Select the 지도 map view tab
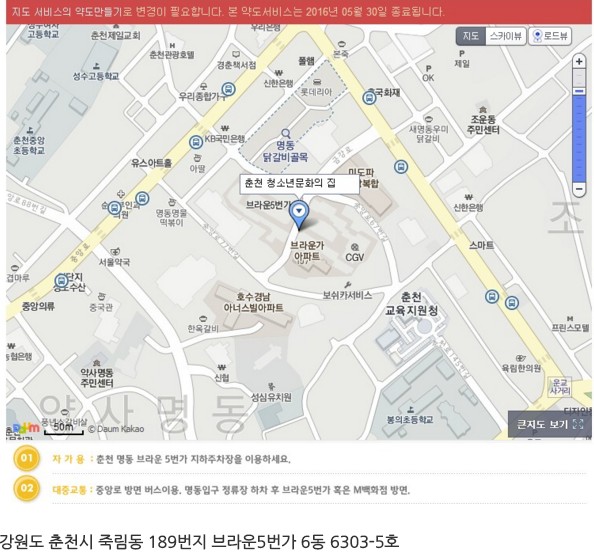This screenshot has width=594, height=556. click(471, 36)
